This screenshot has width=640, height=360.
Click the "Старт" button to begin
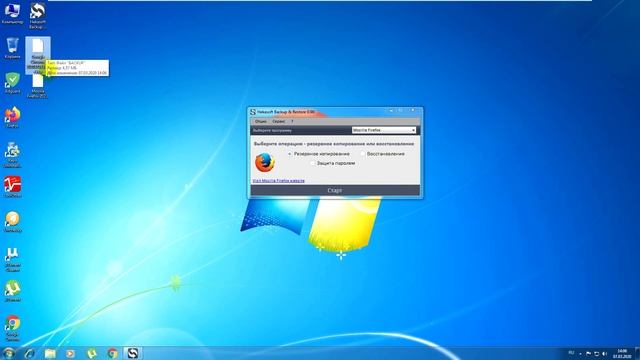(x=335, y=190)
